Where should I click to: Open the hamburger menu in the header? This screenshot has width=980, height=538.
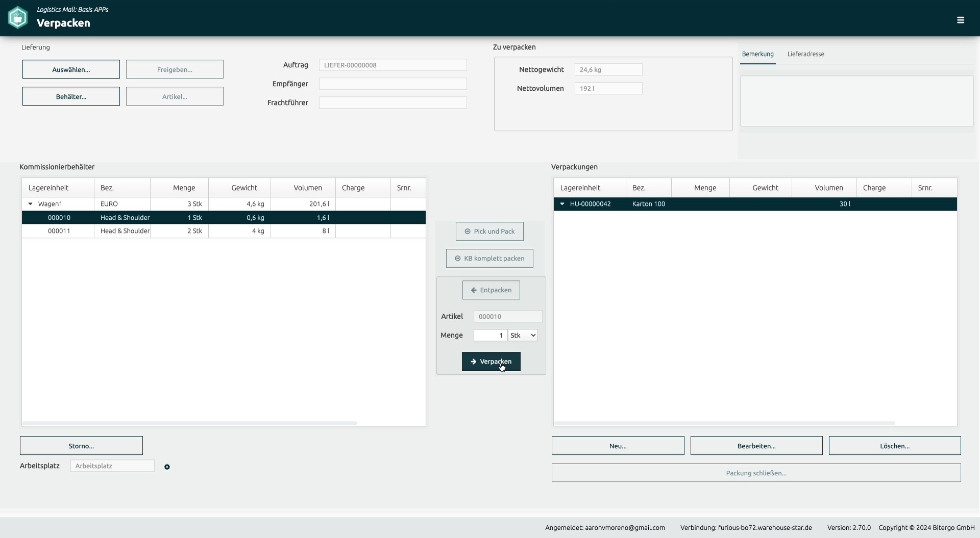tap(960, 20)
